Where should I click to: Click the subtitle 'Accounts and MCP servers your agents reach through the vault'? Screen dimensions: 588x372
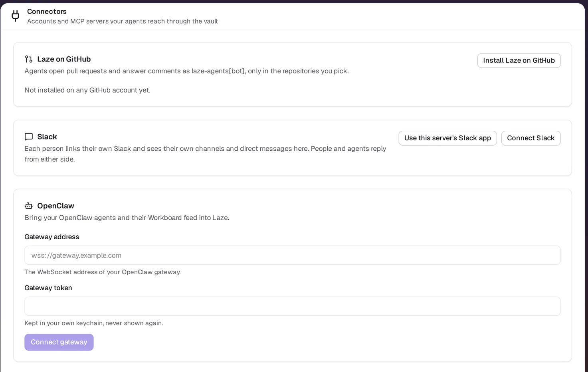pyautogui.click(x=123, y=21)
